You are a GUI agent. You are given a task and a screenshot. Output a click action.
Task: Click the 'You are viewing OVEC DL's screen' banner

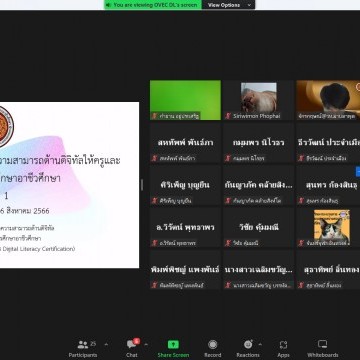tap(153, 5)
